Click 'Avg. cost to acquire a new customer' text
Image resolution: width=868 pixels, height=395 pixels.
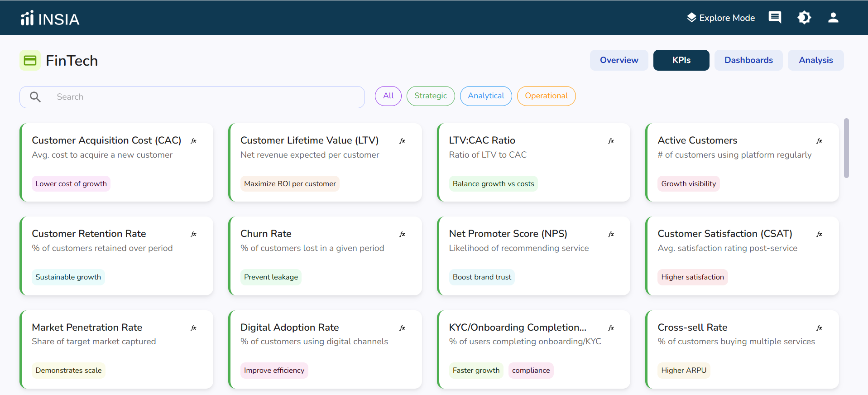point(102,155)
